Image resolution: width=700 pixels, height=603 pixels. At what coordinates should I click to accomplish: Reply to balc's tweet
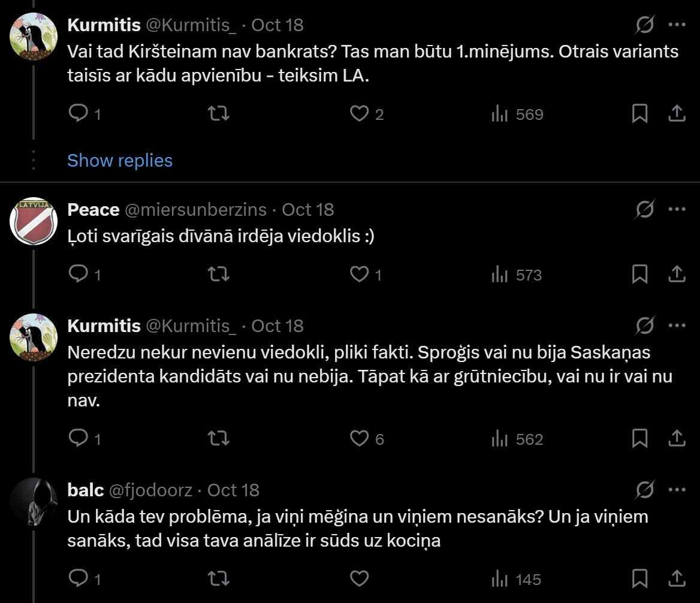click(x=79, y=579)
